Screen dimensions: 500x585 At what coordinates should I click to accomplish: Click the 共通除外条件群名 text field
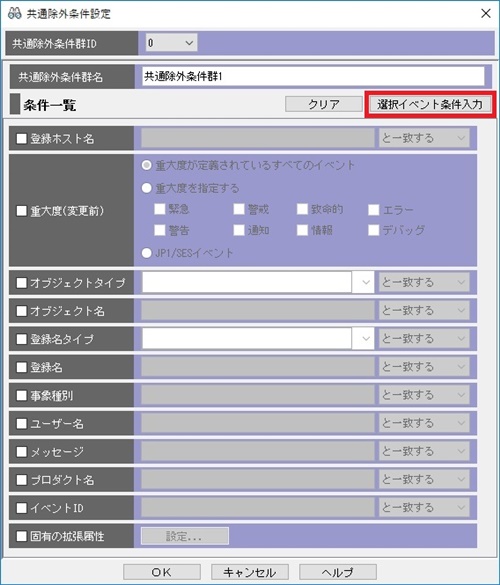click(313, 76)
